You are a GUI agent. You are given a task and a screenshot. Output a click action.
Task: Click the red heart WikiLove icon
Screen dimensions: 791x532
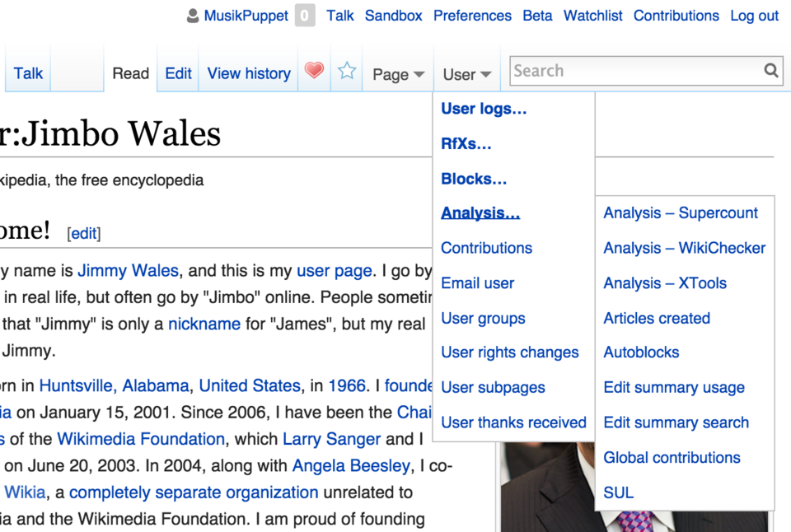314,70
